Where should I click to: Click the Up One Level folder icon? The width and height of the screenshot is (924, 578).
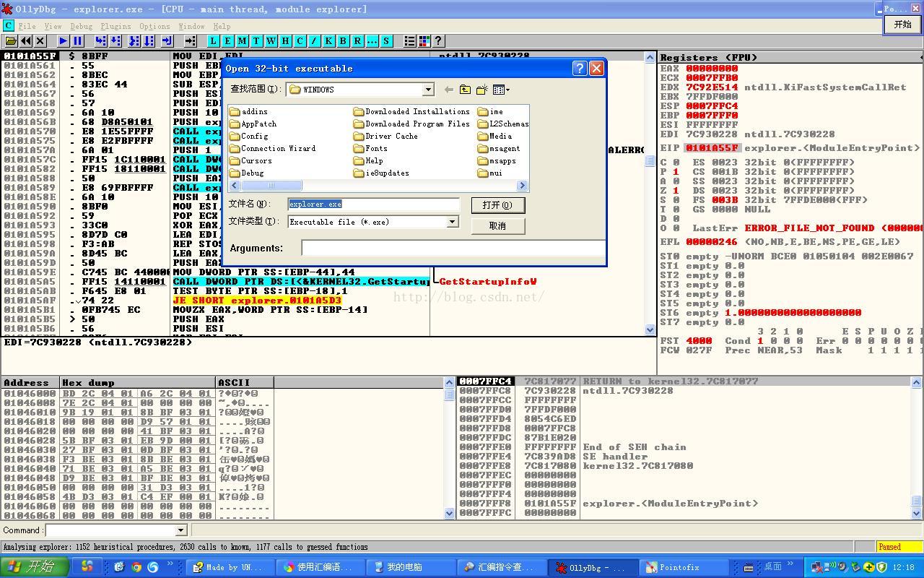click(465, 90)
